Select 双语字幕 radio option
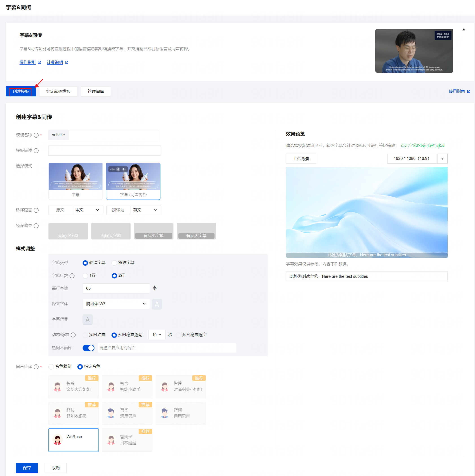The image size is (475, 476). (x=114, y=263)
